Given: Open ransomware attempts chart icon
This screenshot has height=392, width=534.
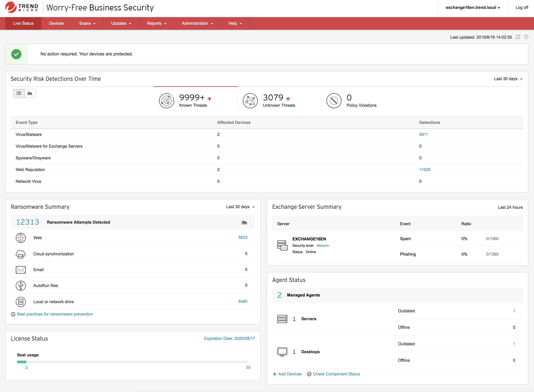Looking at the screenshot, I should [244, 222].
